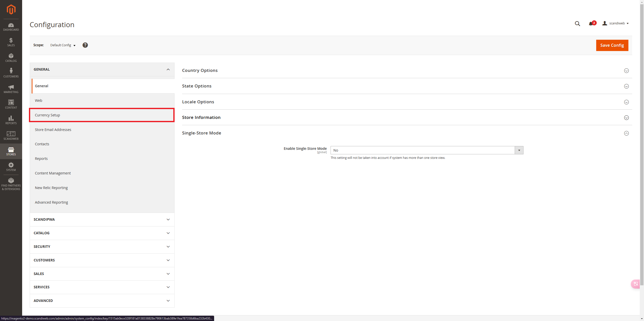Expand the Store Information section
This screenshot has width=644, height=321.
pos(626,118)
